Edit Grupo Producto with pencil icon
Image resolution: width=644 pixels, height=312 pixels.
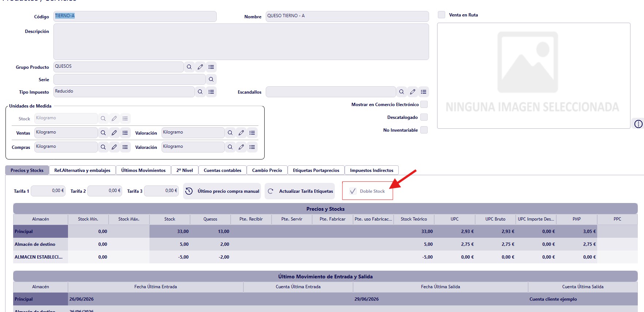pyautogui.click(x=200, y=67)
